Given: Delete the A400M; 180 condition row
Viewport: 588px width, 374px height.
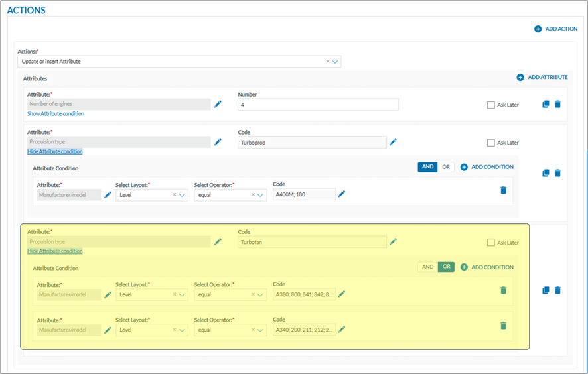Looking at the screenshot, I should coord(503,190).
